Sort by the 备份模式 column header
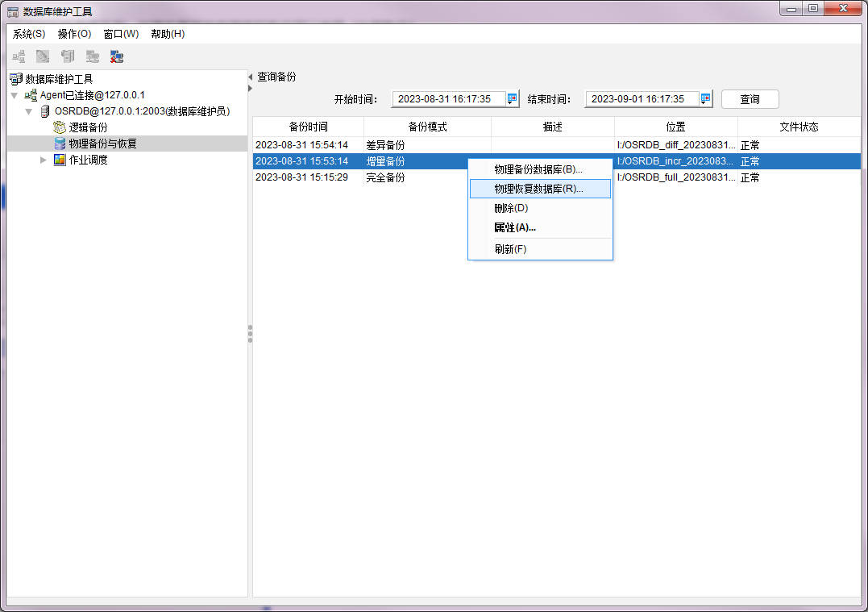 point(427,127)
